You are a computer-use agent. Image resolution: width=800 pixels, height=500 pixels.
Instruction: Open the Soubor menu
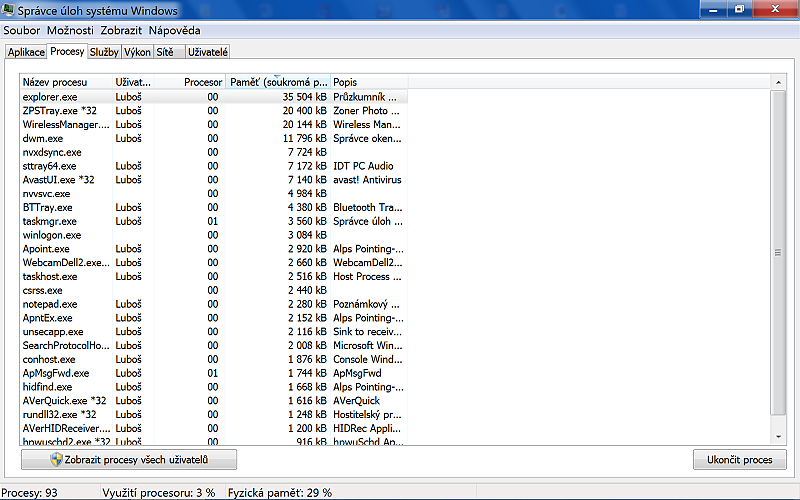[22, 30]
